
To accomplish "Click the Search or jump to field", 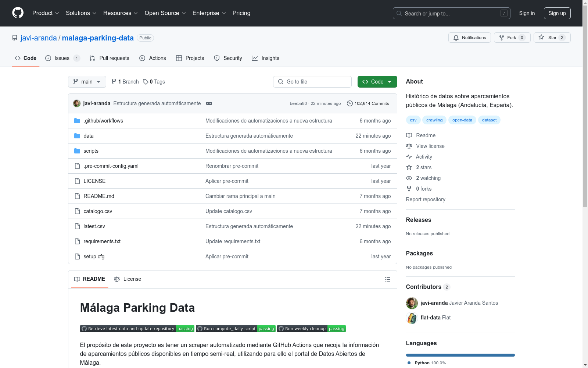I will coord(452,13).
